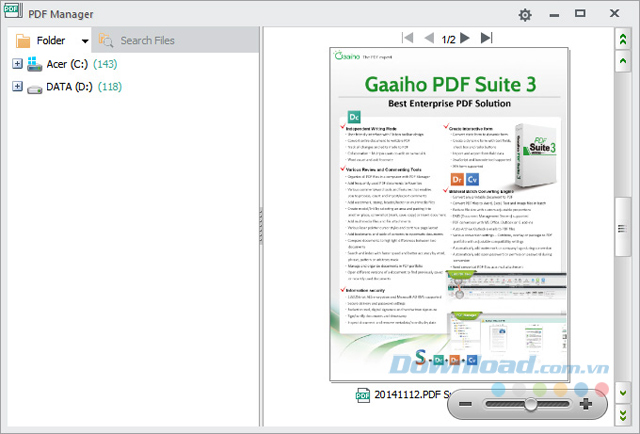
Task: Click the DATA (D:) drive icon
Action: 34,89
